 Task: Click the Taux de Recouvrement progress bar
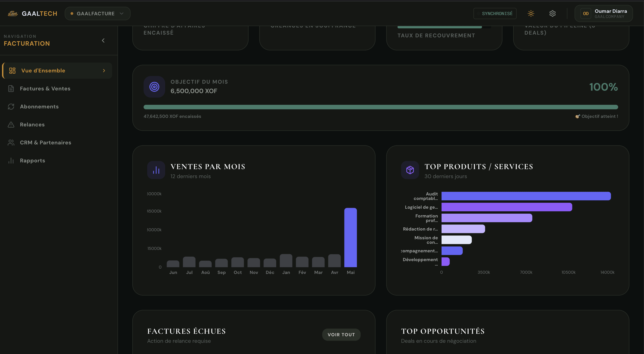pyautogui.click(x=444, y=27)
